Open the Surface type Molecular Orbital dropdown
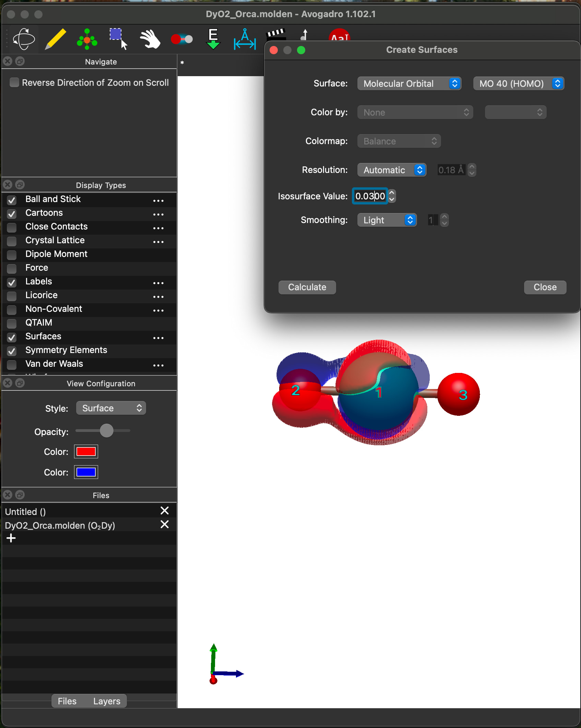This screenshot has width=581, height=728. pyautogui.click(x=409, y=84)
